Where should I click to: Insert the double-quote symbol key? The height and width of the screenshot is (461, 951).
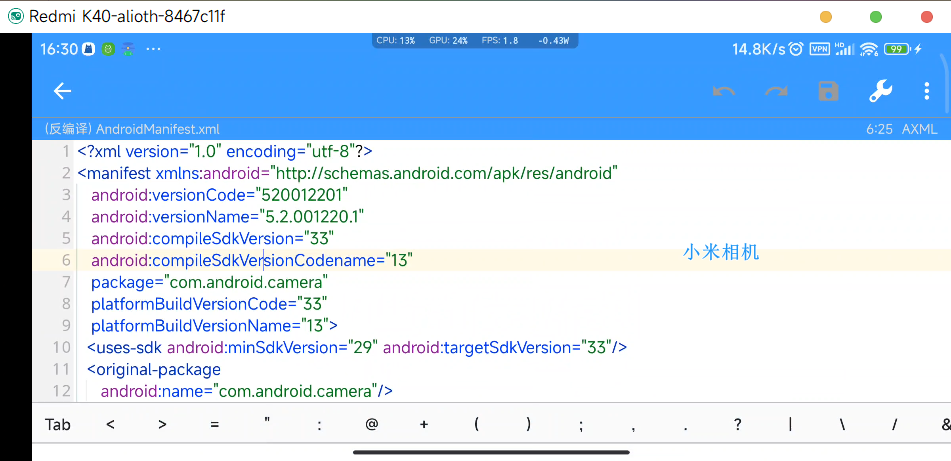(x=267, y=422)
